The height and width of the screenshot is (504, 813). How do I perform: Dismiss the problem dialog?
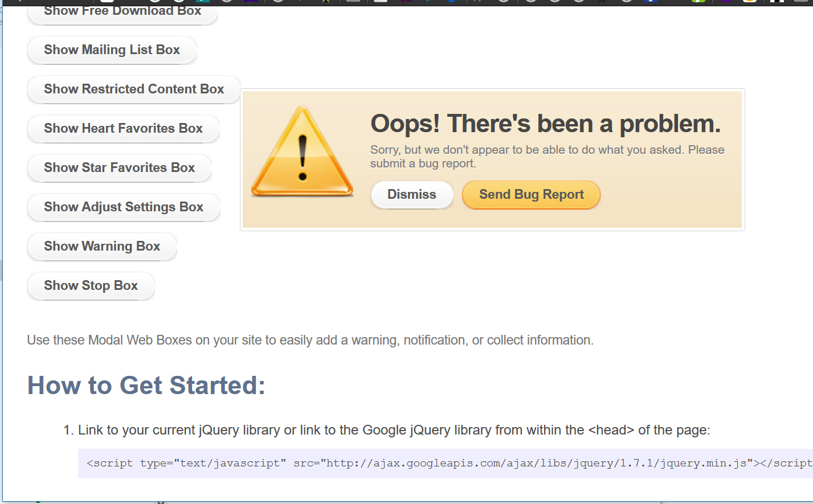pos(411,195)
